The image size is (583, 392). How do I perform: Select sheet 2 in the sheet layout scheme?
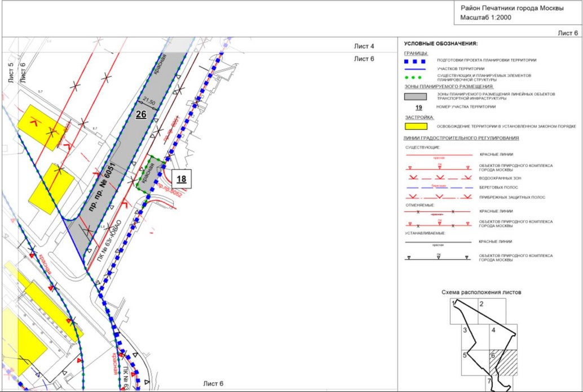point(492,311)
